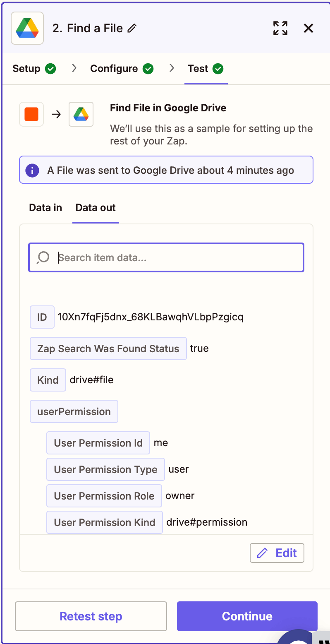
Task: Click the orange trigger app icon
Action: pos(31,114)
